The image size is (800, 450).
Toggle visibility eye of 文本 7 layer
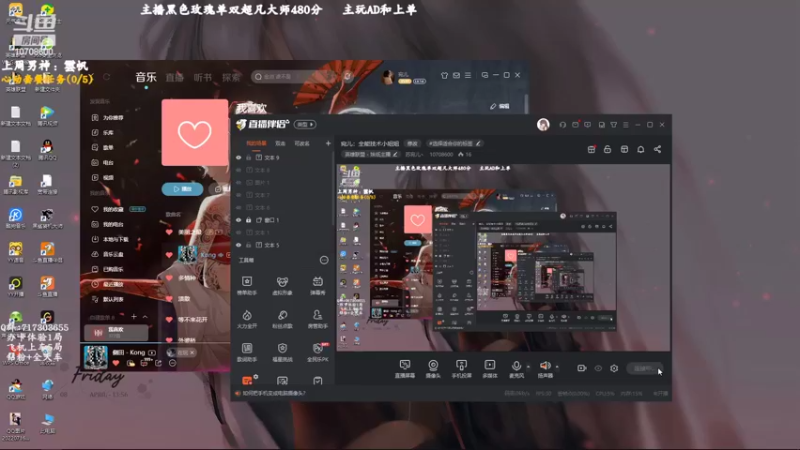click(238, 195)
